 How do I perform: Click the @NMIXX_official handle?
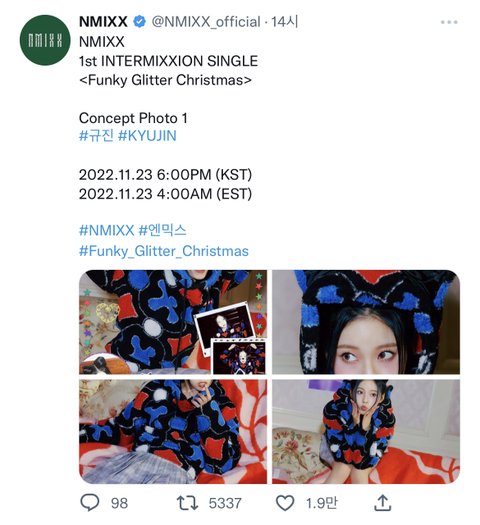(206, 22)
